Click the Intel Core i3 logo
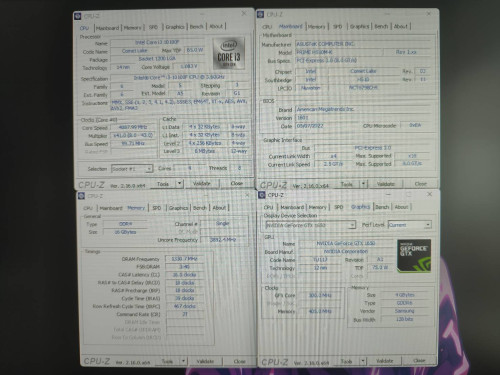Screen dimensions: 500x375 229,53
